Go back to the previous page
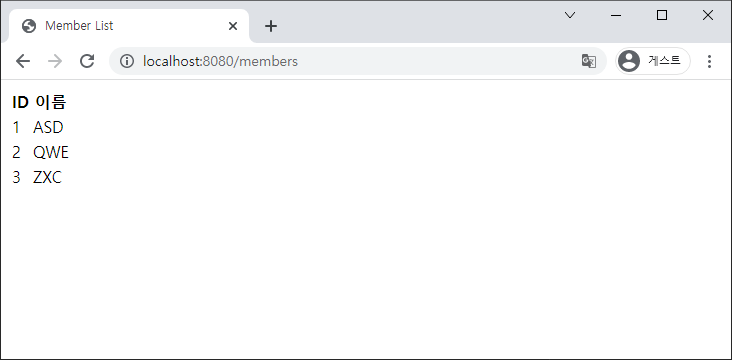Screen dimensions: 732x360 point(23,61)
